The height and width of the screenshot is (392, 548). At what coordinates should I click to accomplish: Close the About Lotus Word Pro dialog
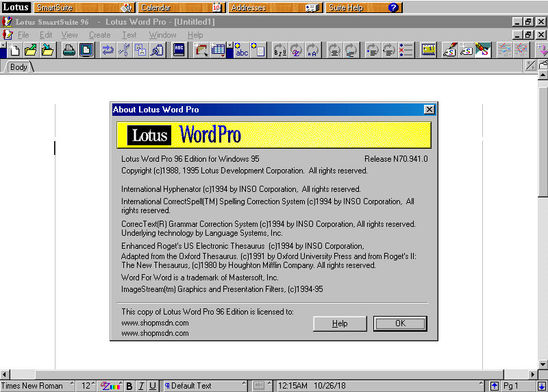pos(429,110)
